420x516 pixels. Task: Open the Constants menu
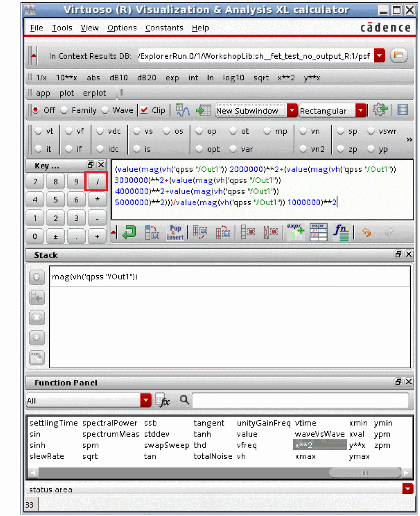click(164, 28)
